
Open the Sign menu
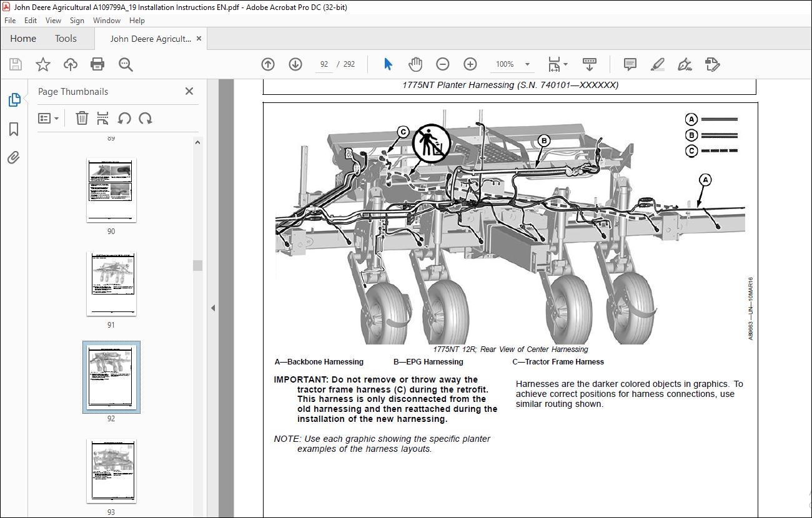pos(77,21)
